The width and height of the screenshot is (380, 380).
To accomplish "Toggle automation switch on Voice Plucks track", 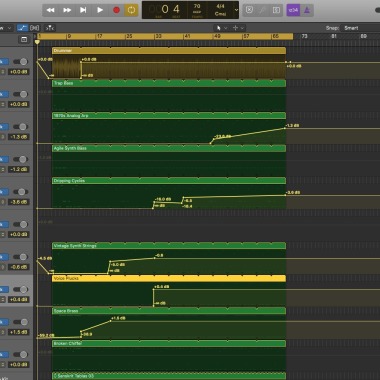I will (20, 289).
